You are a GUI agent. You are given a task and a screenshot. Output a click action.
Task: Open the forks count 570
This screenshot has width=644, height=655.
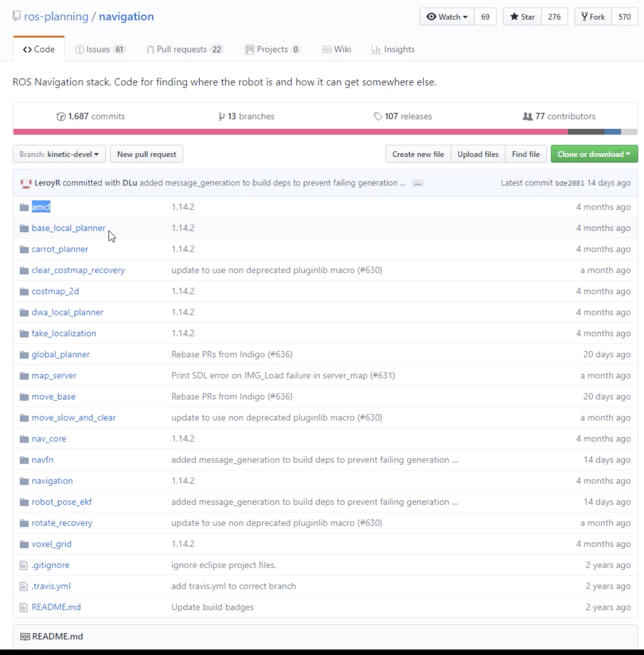coord(624,16)
